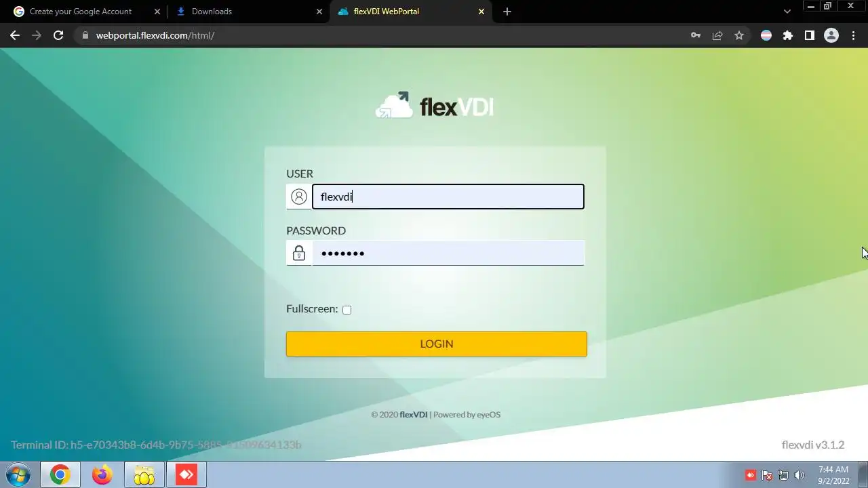Open the network tray icon
This screenshot has width=868, height=488.
click(x=783, y=475)
